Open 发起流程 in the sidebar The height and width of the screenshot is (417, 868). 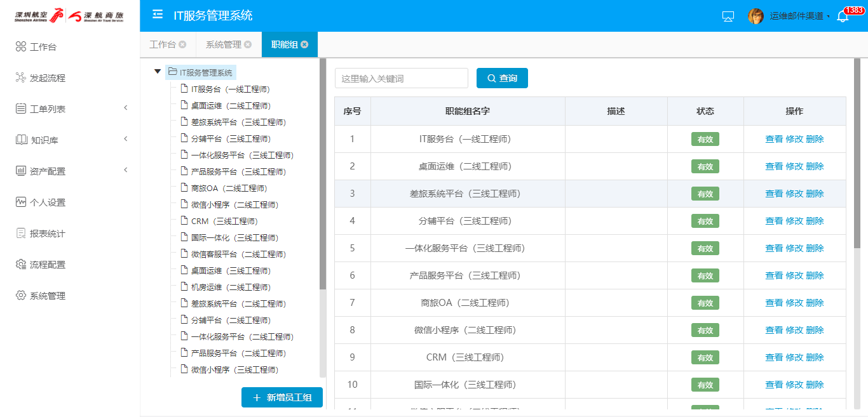point(47,78)
